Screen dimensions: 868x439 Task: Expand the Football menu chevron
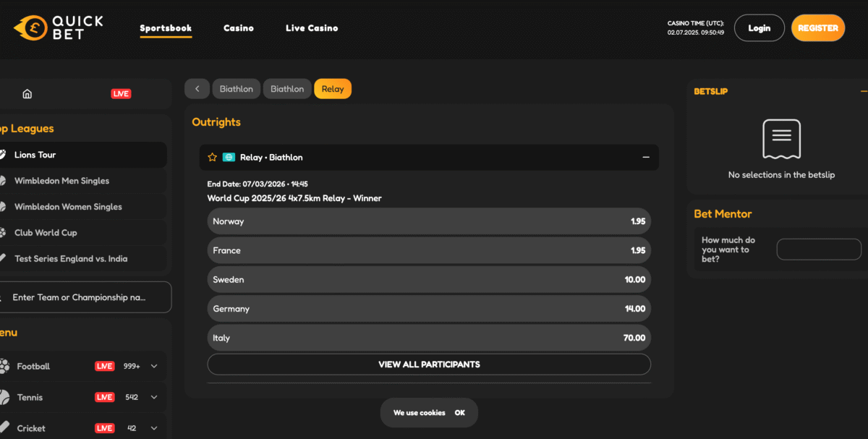pos(154,367)
